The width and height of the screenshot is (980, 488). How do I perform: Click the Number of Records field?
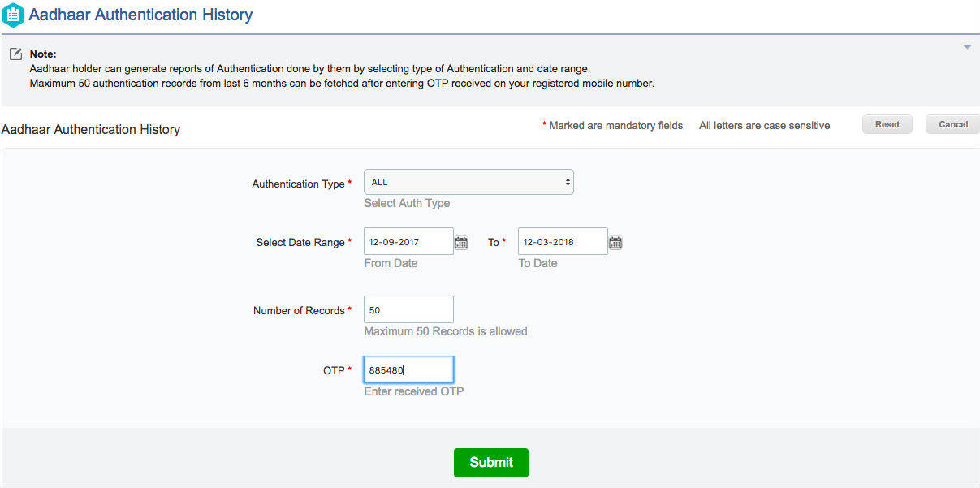pyautogui.click(x=408, y=309)
